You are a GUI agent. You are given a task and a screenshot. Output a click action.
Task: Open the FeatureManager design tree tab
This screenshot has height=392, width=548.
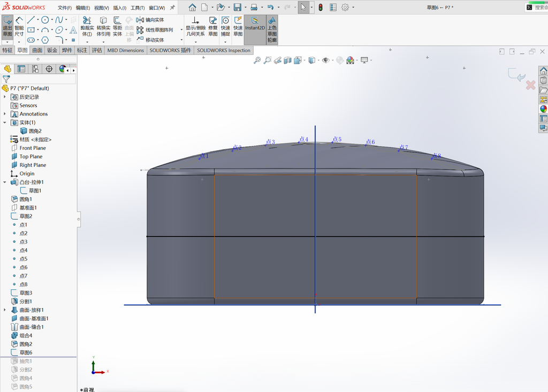[x=7, y=69]
